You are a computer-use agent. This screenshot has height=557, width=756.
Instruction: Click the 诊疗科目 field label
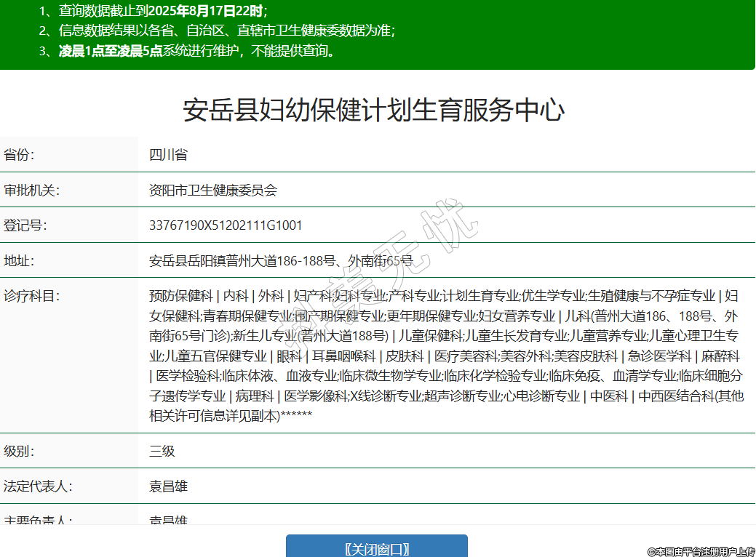click(x=31, y=296)
